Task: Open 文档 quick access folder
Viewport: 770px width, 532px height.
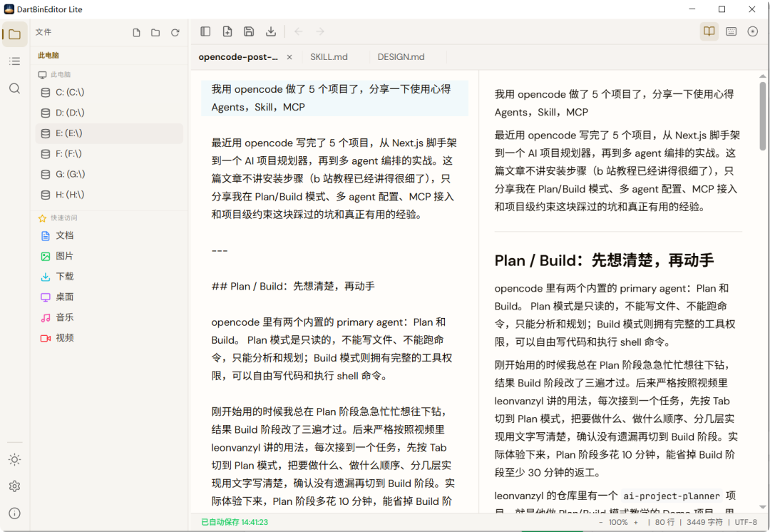Action: click(x=109, y=236)
